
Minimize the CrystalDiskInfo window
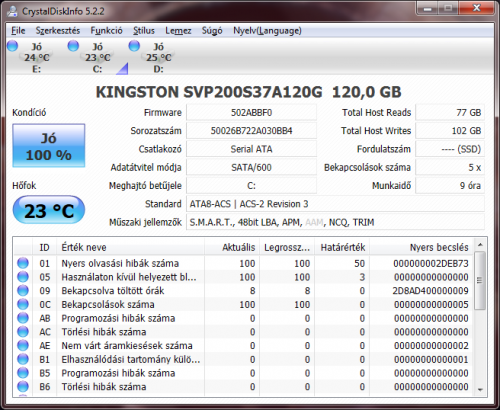click(428, 8)
